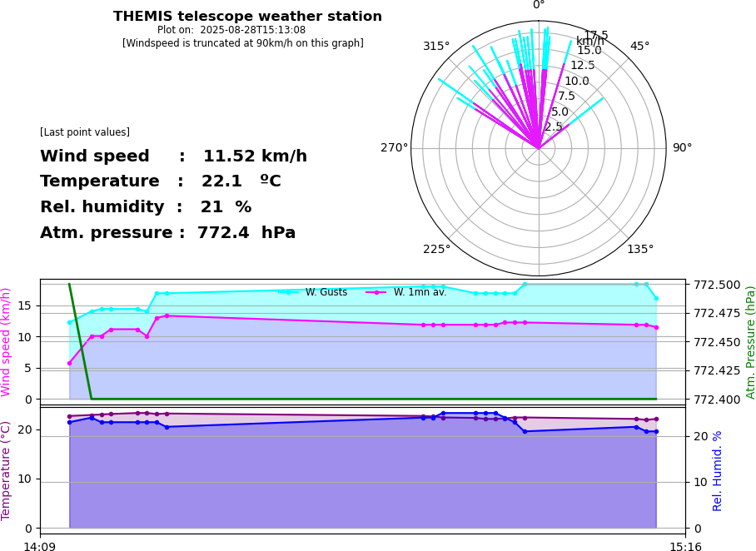Click the THEMIS telescope weather station title
Screen dimensions: 756x551
point(247,17)
